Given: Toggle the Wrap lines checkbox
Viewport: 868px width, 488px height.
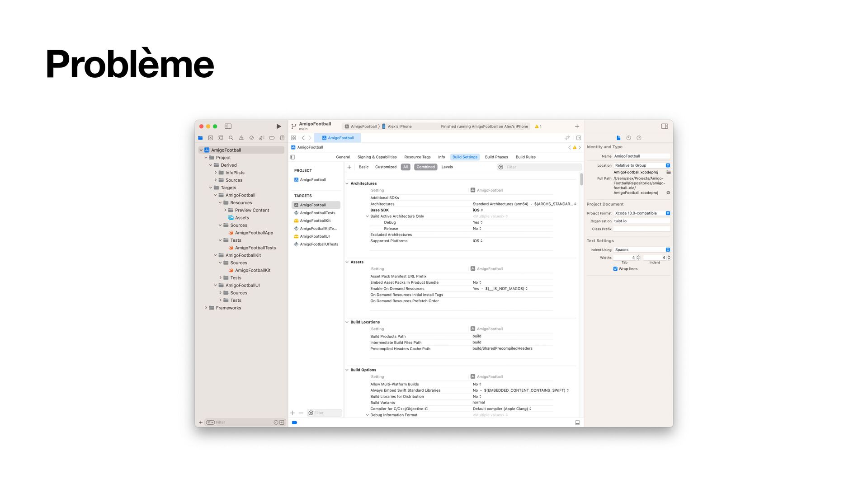Looking at the screenshot, I should point(615,269).
